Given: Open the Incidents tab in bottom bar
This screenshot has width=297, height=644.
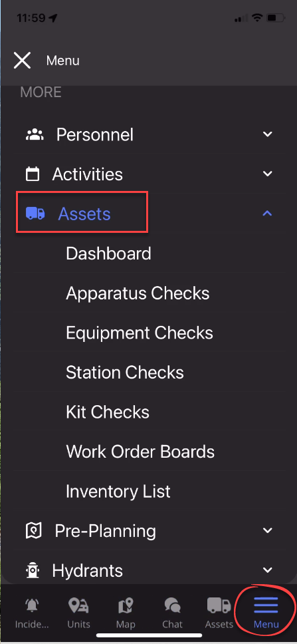Looking at the screenshot, I should point(32,613).
